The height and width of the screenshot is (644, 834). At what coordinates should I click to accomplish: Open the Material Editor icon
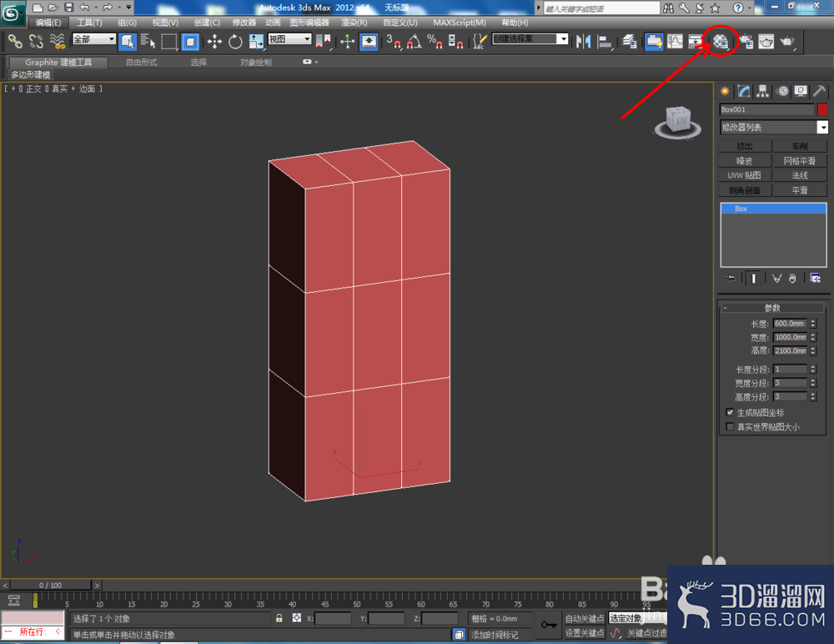tap(721, 42)
